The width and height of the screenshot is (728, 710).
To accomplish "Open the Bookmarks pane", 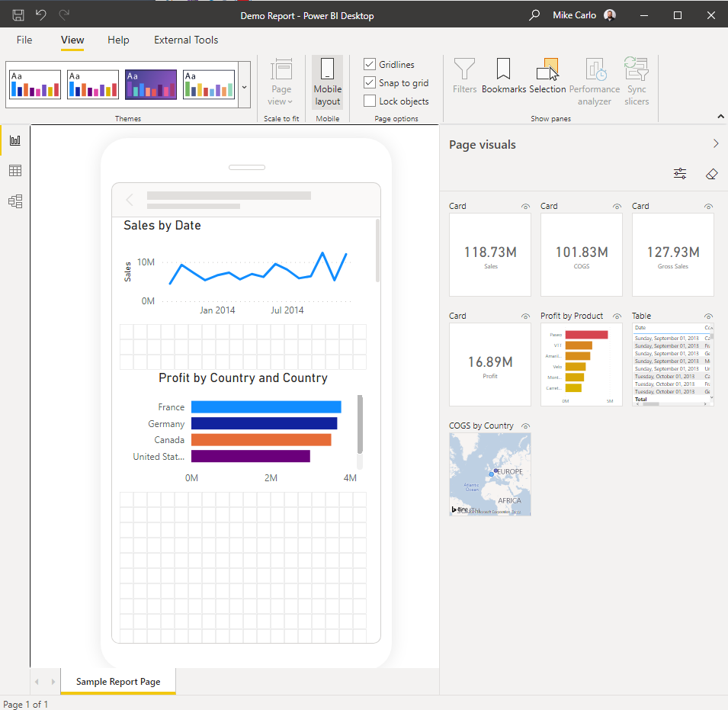I will tap(504, 76).
